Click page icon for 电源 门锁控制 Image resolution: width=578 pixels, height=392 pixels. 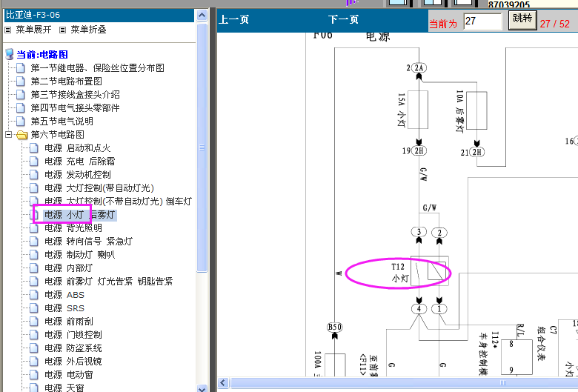pos(34,334)
